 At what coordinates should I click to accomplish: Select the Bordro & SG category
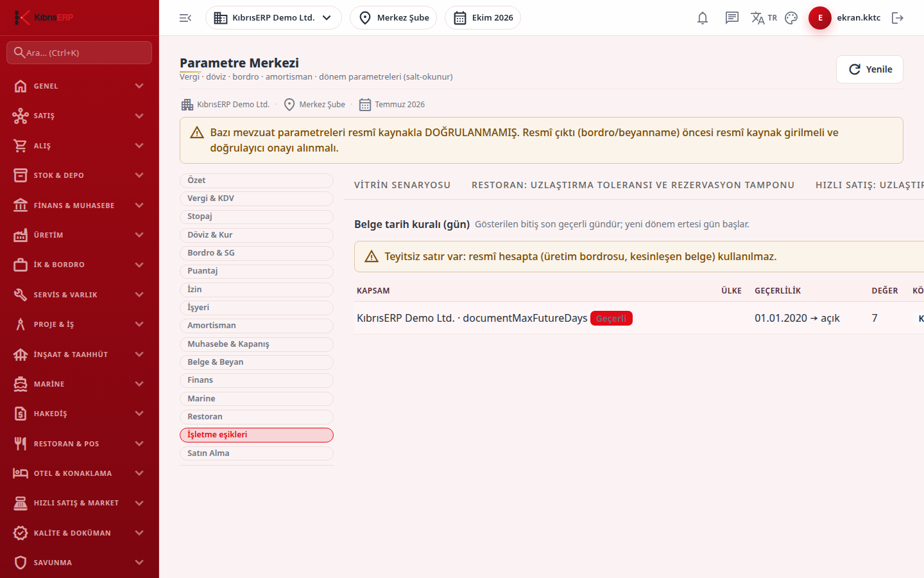[x=257, y=253]
